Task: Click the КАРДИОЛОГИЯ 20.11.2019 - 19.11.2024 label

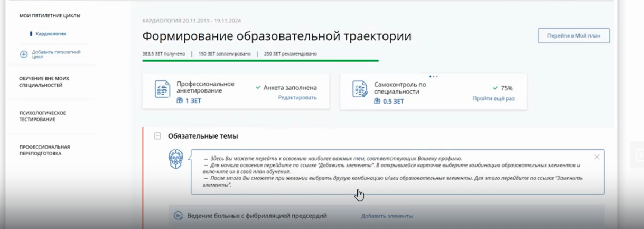Action: (192, 21)
